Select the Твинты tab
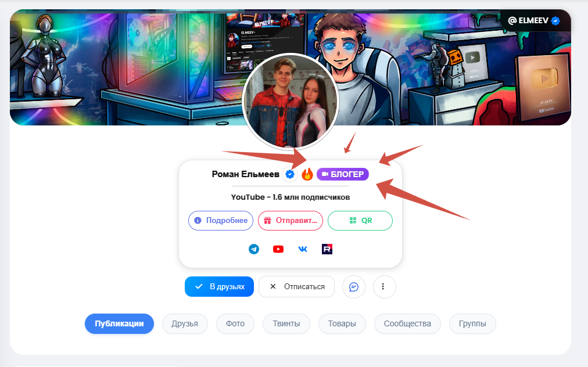 pyautogui.click(x=286, y=323)
